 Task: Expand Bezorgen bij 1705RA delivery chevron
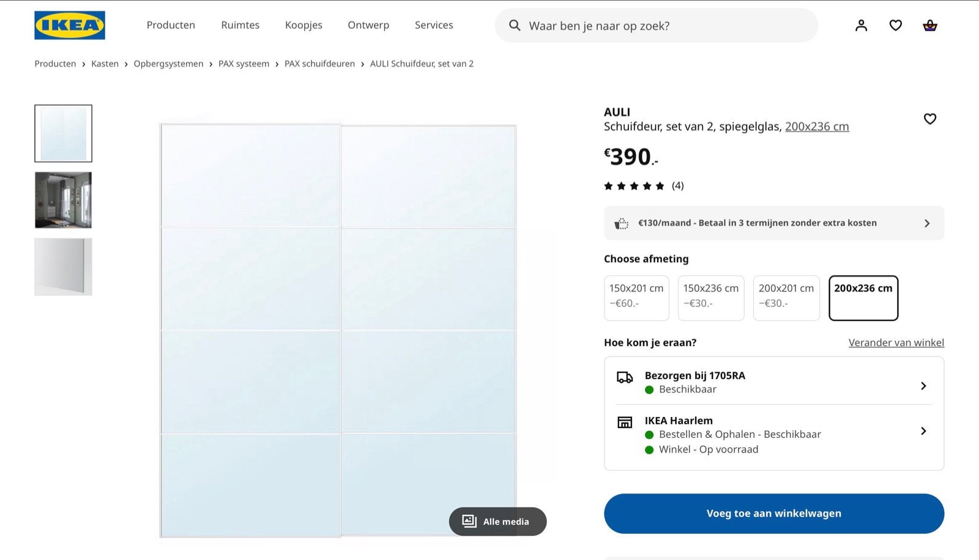pos(923,386)
